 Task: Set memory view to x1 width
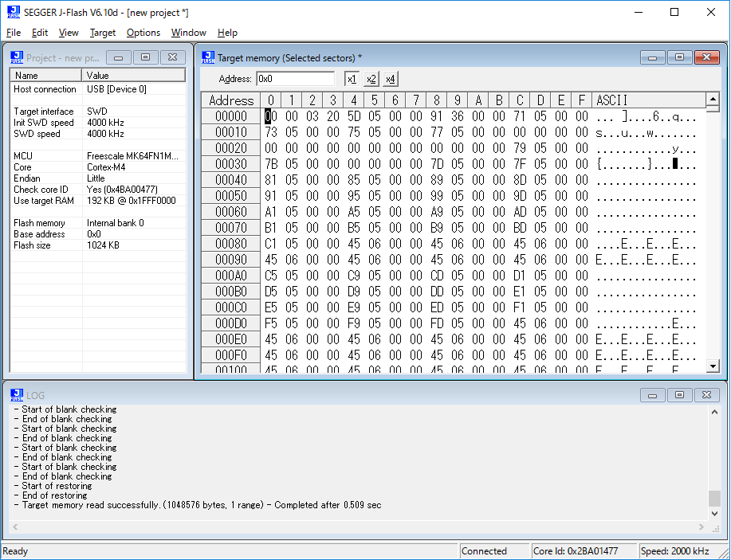352,79
